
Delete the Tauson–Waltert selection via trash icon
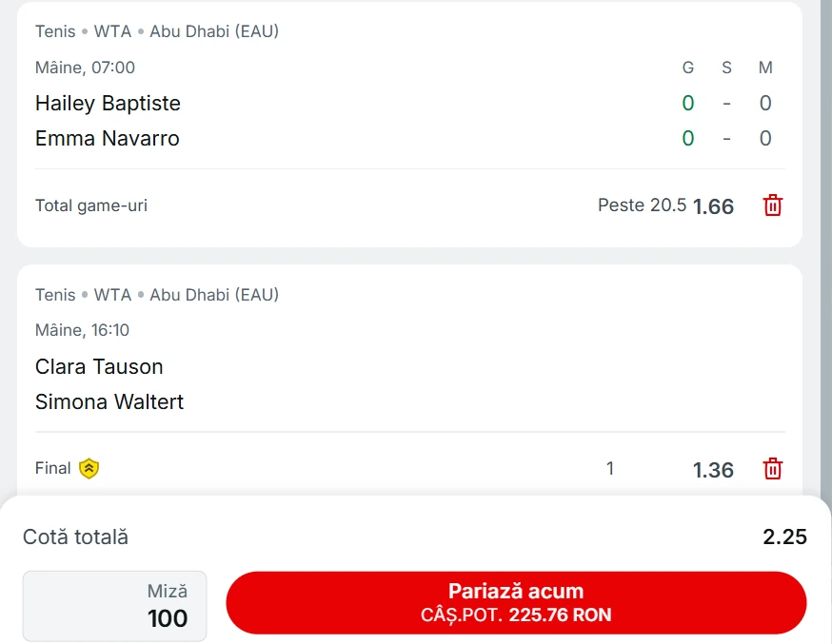pos(773,468)
